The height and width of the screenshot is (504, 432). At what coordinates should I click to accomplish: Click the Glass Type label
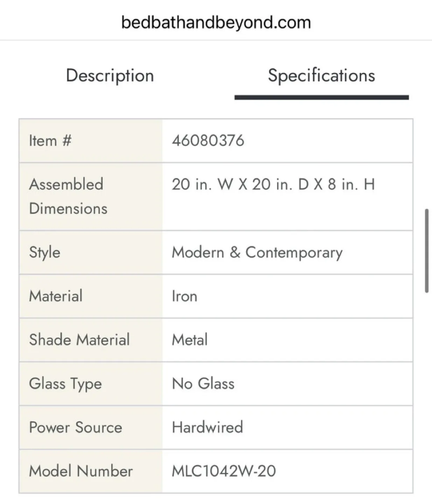[x=65, y=384]
